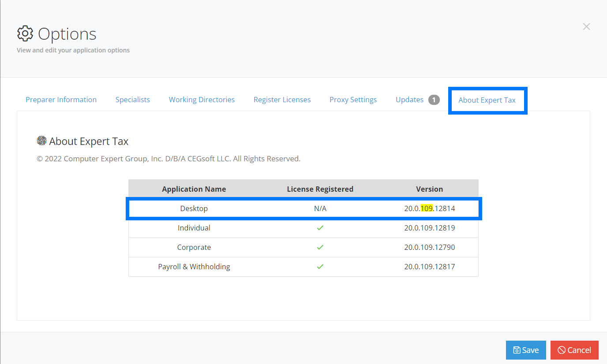Click the Updates notification badge showing 1
This screenshot has height=364, width=607.
pos(434,100)
